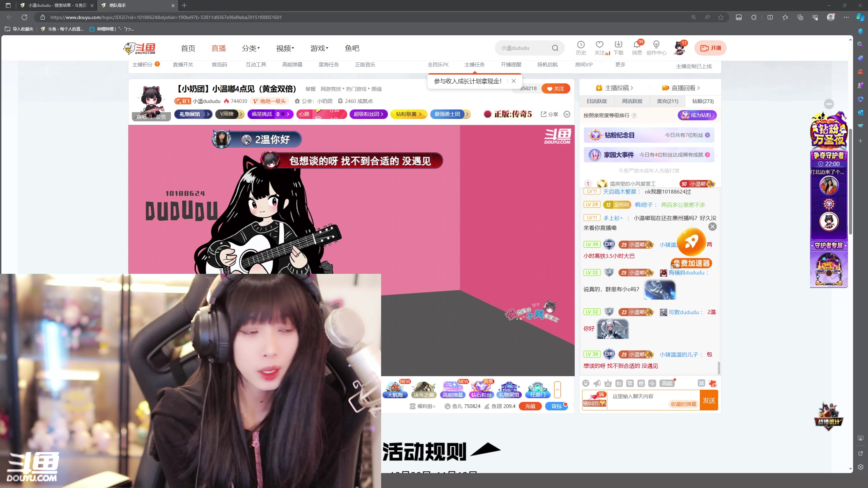Collapse the right-side floating promo panel
This screenshot has width=868, height=488.
point(829,104)
